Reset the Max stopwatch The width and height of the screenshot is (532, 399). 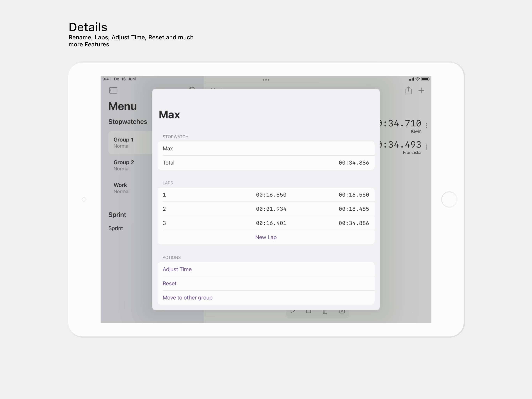click(x=170, y=283)
